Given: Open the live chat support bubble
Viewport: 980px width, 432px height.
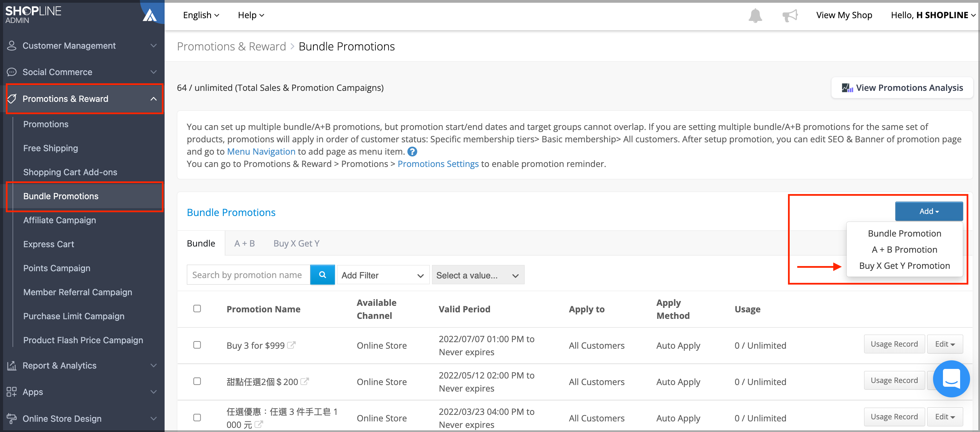Looking at the screenshot, I should point(951,379).
